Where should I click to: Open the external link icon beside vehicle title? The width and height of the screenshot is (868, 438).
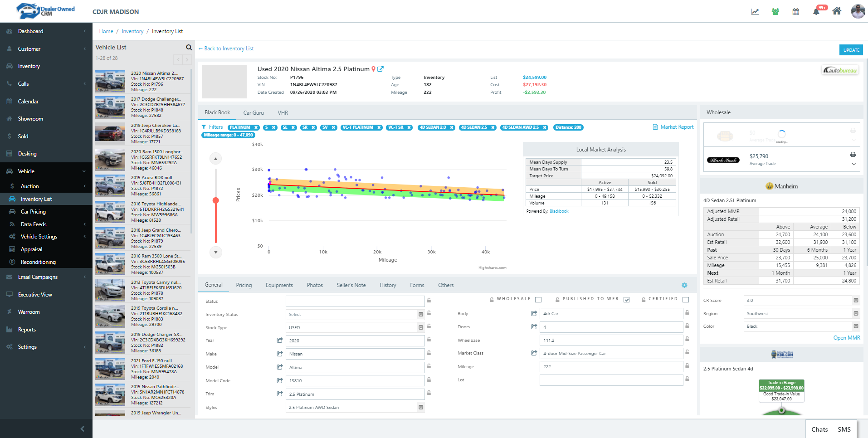pyautogui.click(x=380, y=69)
